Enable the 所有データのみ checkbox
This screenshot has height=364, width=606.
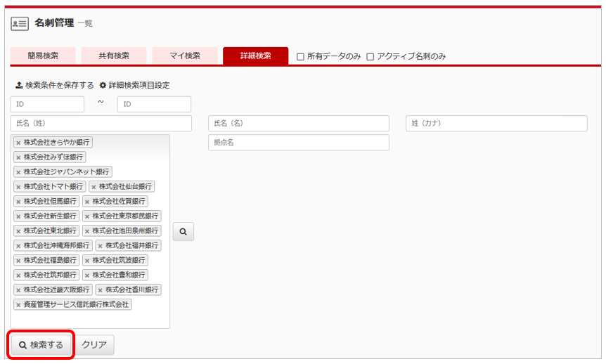coord(300,57)
